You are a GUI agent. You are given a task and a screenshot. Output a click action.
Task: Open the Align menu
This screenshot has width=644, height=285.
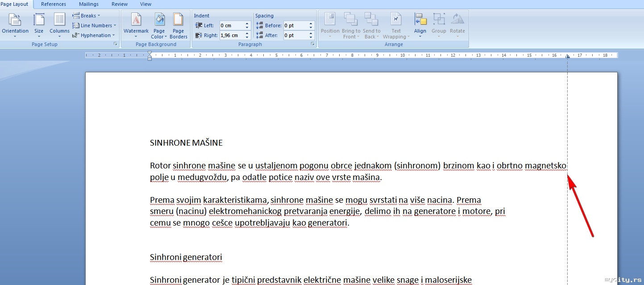420,25
